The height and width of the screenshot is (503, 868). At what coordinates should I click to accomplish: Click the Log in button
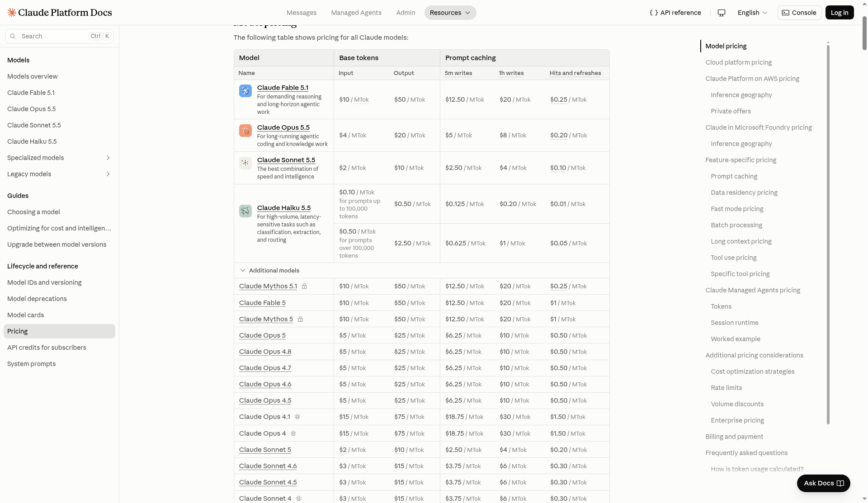(840, 13)
